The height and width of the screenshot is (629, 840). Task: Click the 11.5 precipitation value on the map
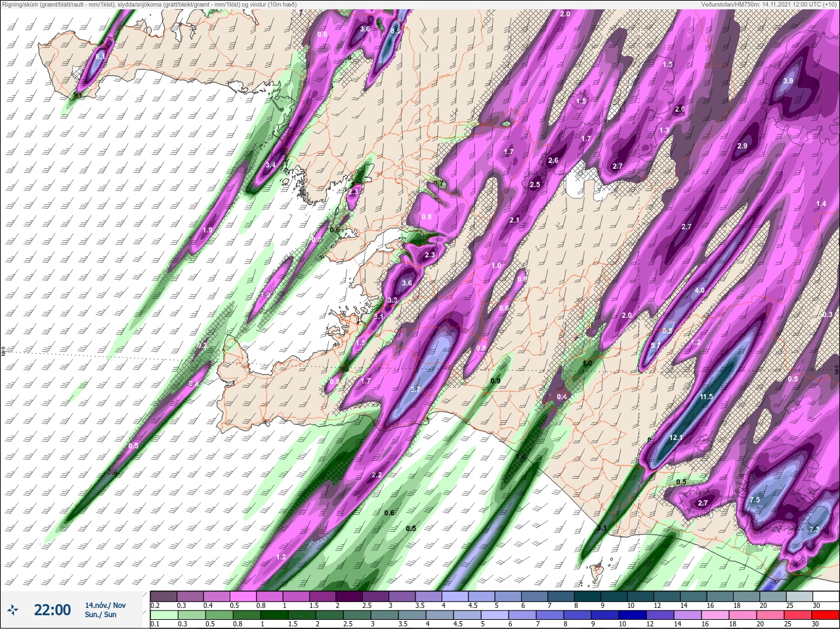coord(706,397)
